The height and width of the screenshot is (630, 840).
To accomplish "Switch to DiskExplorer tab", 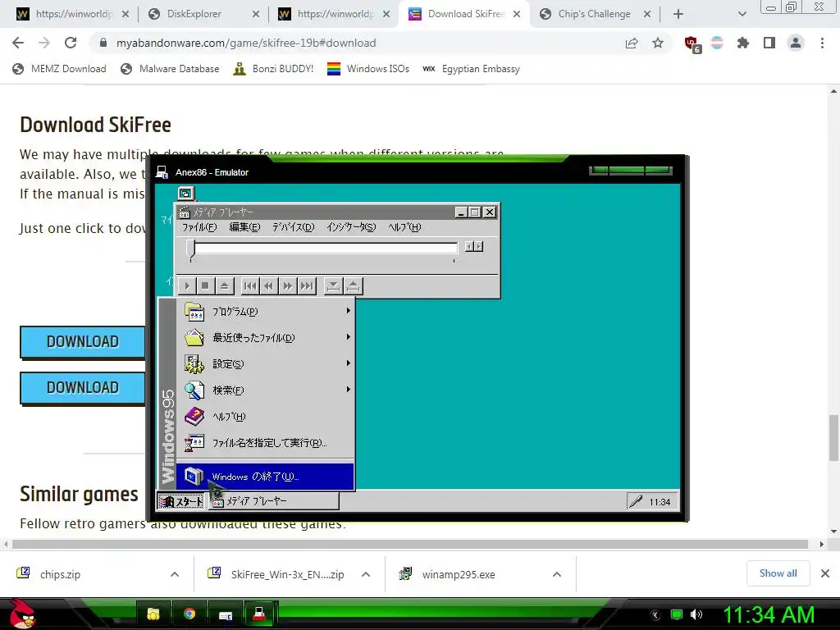I will point(203,14).
